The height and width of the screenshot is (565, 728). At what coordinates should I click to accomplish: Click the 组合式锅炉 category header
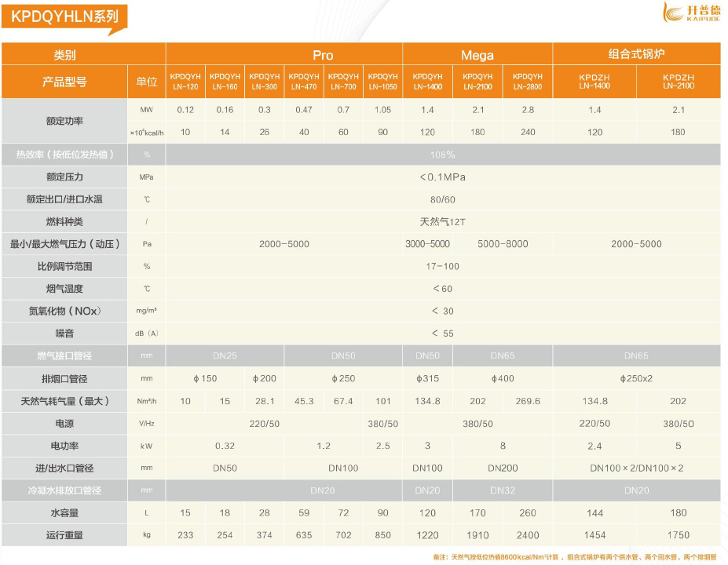(636, 54)
